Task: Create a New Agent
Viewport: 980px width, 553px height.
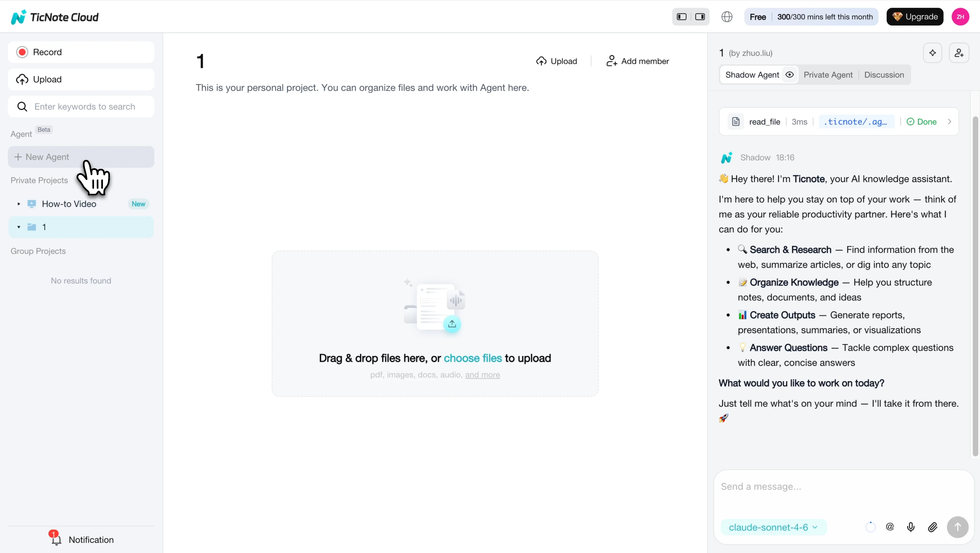Action: [81, 157]
